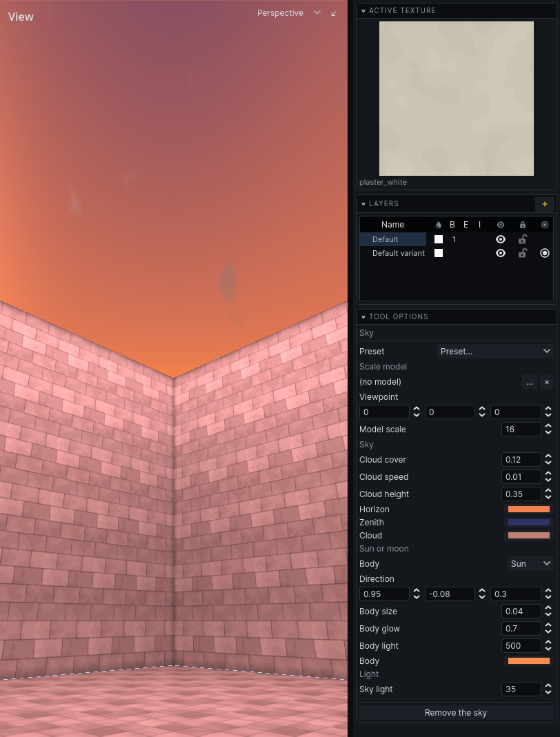This screenshot has width=560, height=737.
Task: Click Remove the sky button
Action: 456,713
